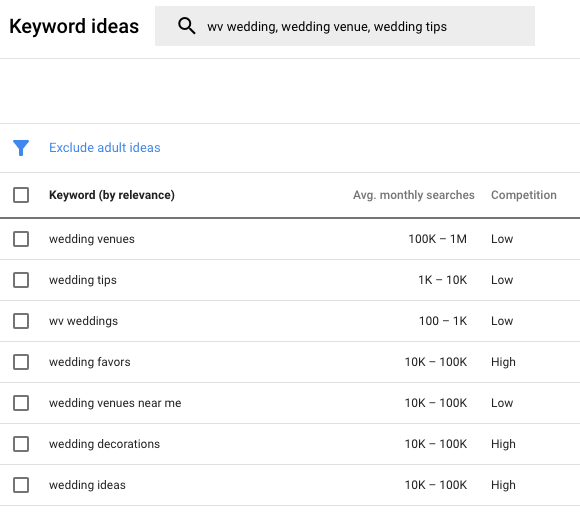
Task: Click the wedding venues keyword text
Action: 92,239
